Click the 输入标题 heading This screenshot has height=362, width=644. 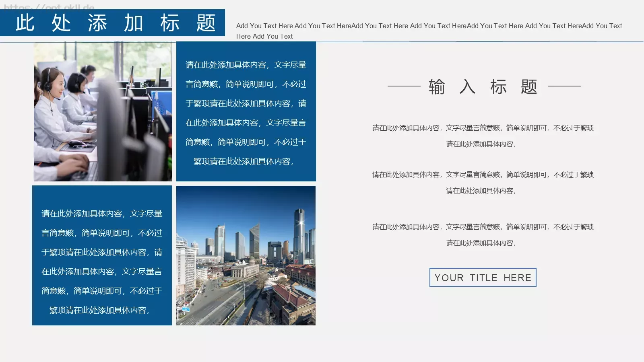click(x=483, y=86)
